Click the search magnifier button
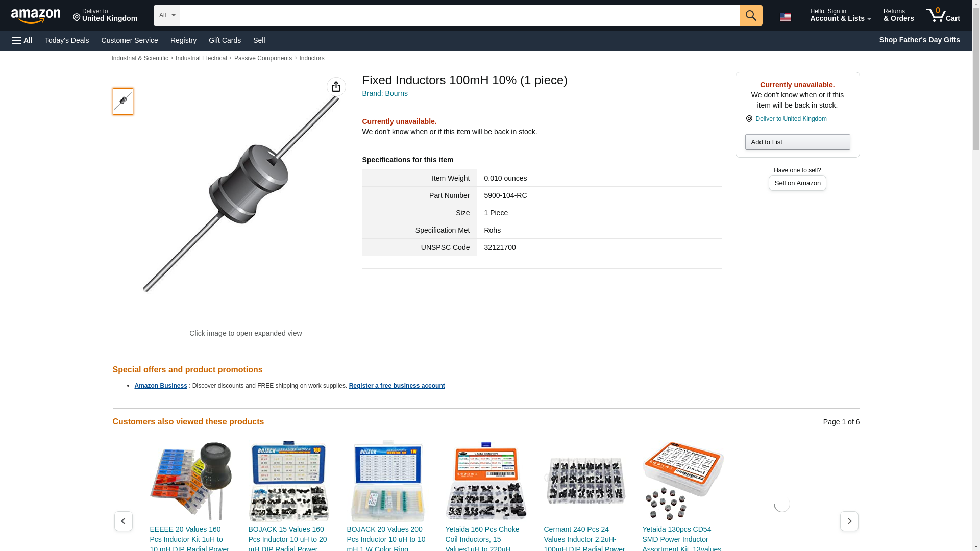Viewport: 980px width, 551px height. click(750, 15)
